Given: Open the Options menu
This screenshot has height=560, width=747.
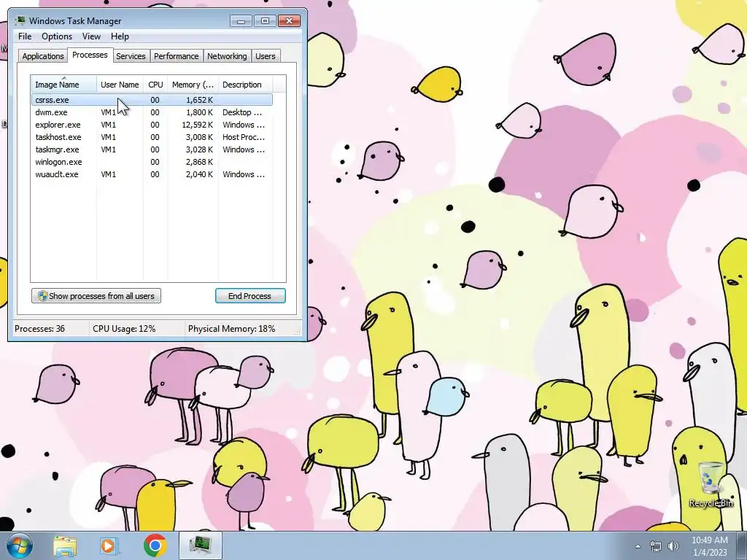Looking at the screenshot, I should [x=57, y=36].
